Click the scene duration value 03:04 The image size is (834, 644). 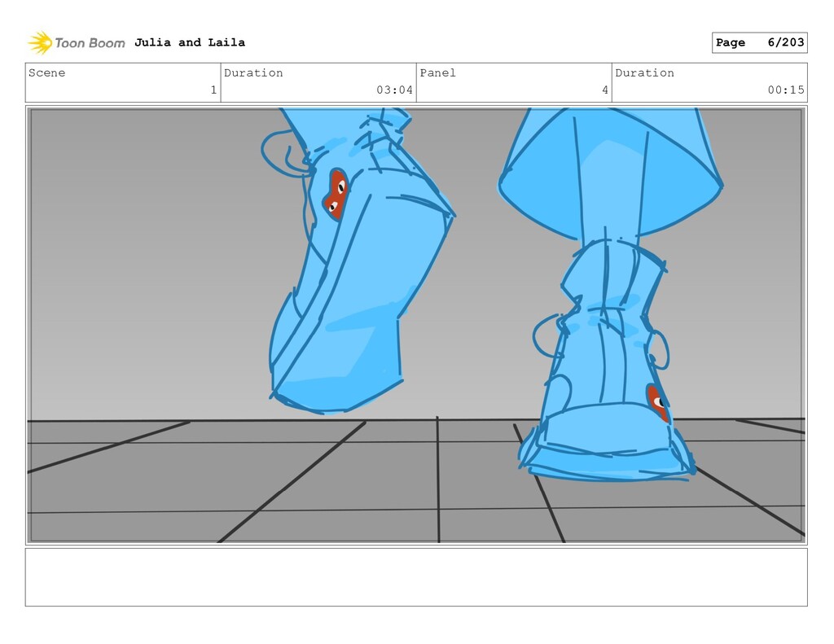(394, 90)
